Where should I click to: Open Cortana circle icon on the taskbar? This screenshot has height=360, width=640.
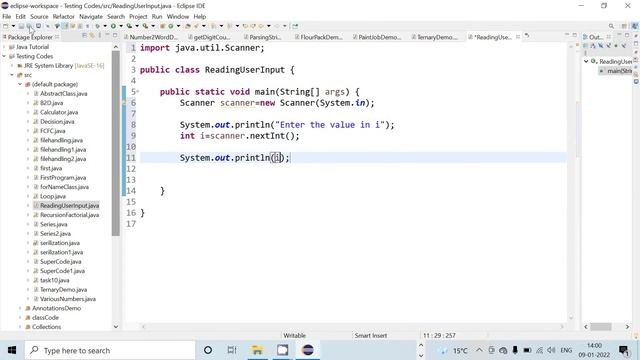208,350
